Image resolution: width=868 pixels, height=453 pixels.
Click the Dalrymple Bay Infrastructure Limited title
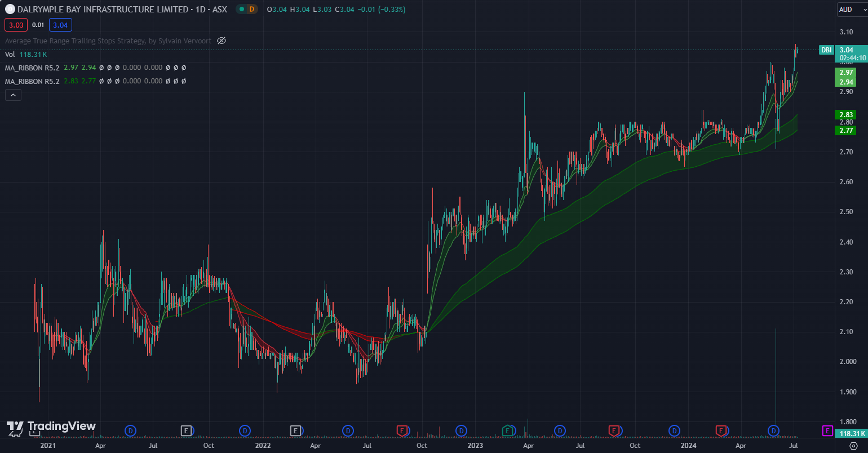(103, 9)
